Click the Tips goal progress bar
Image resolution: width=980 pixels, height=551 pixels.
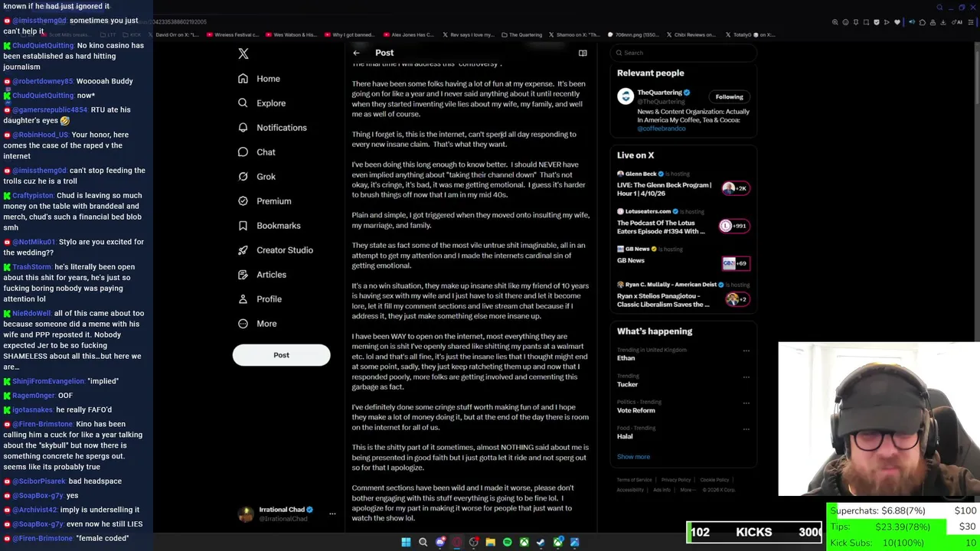(903, 527)
